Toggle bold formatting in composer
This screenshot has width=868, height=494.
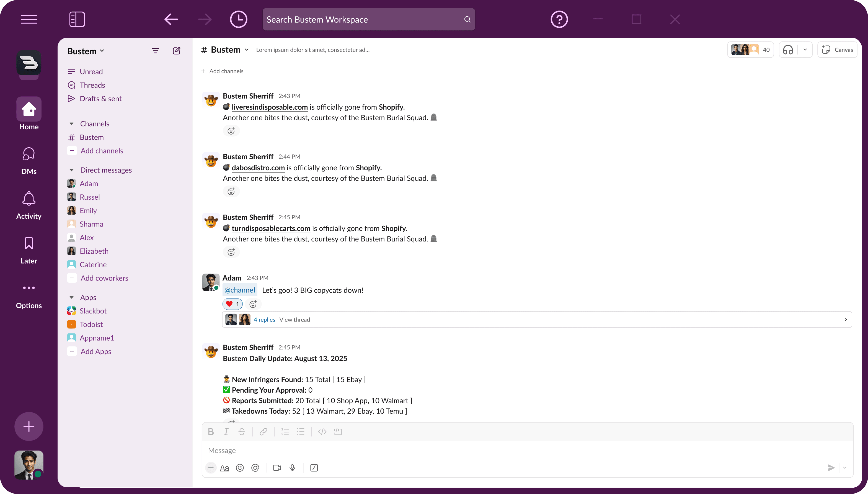point(211,432)
